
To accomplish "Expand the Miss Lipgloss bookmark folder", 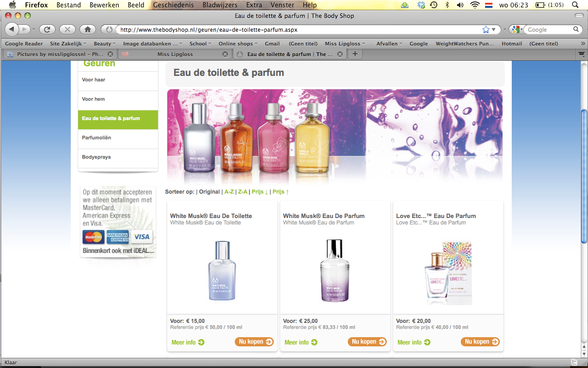I will pyautogui.click(x=345, y=44).
